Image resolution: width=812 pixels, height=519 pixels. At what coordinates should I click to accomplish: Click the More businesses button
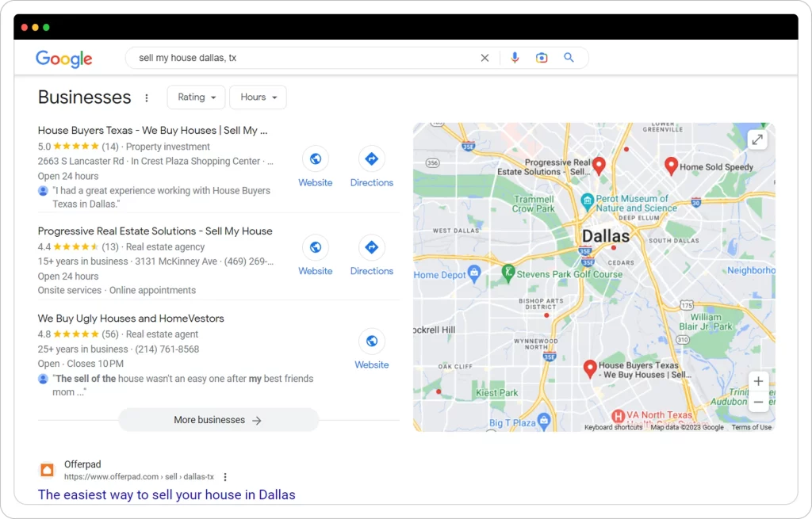[x=218, y=420]
